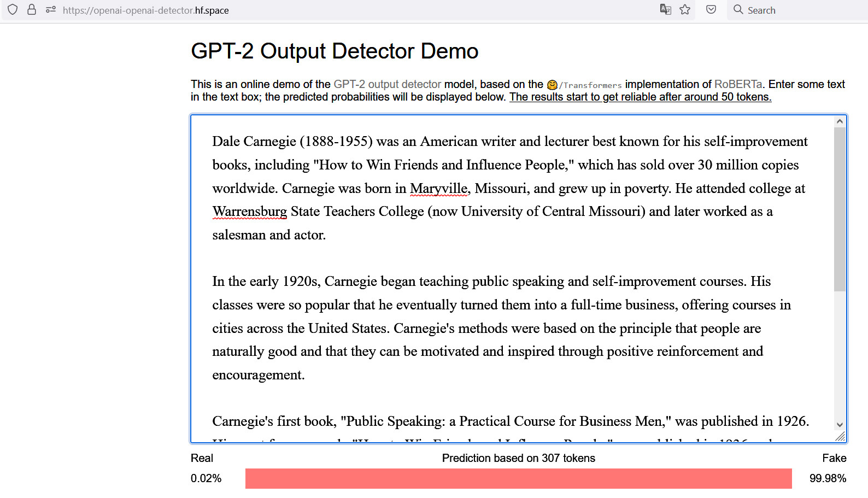Save page to Pocket icon
This screenshot has height=498, width=868.
coord(711,9)
